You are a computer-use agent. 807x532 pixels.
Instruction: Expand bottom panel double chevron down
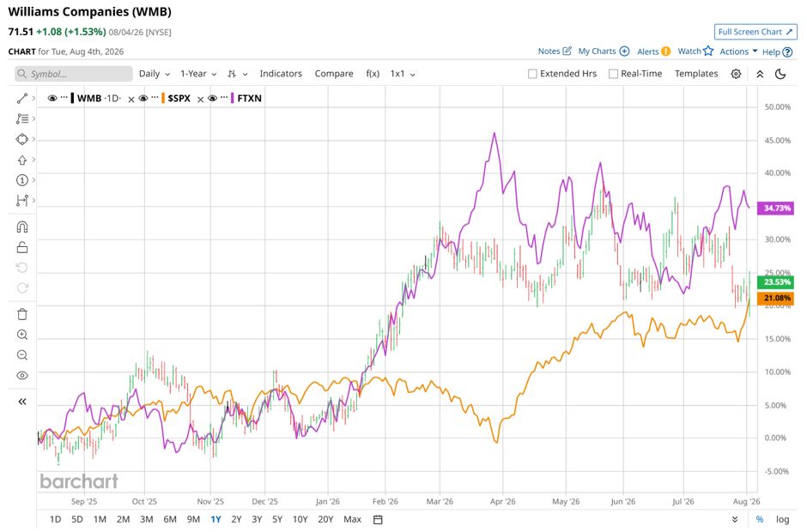click(x=735, y=520)
